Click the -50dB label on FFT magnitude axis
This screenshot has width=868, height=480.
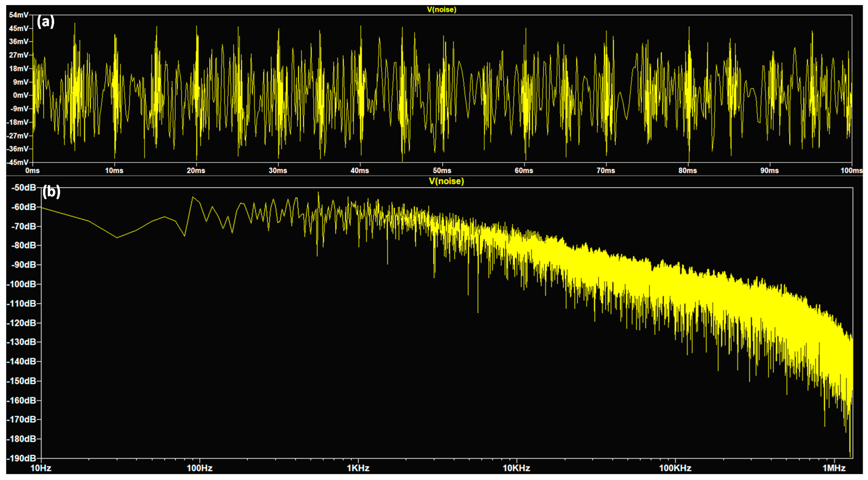pyautogui.click(x=24, y=187)
